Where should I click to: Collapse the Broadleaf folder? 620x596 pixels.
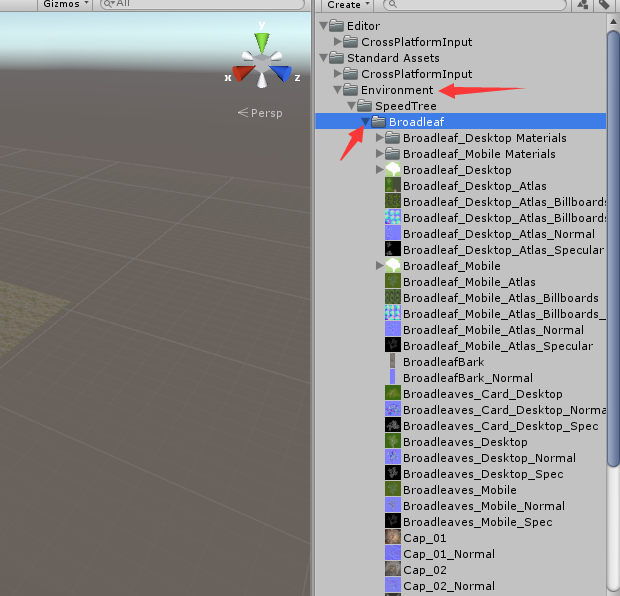pyautogui.click(x=366, y=122)
